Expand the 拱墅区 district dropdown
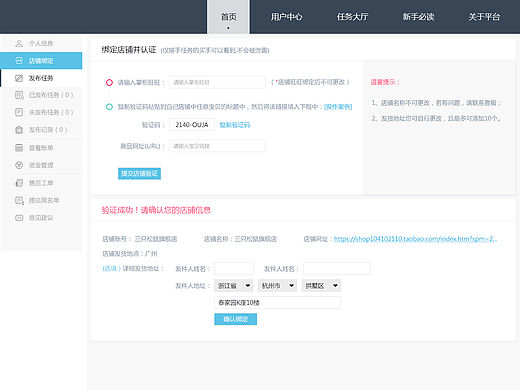 (321, 286)
